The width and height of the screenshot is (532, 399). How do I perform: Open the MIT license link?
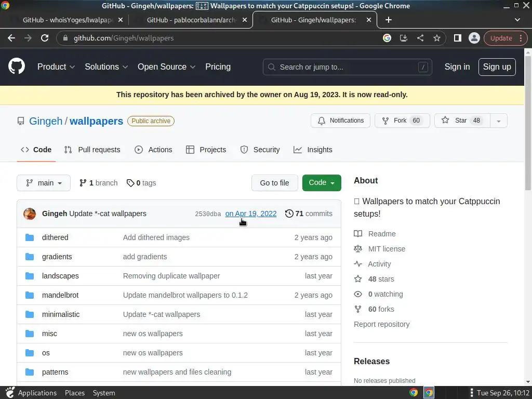click(x=380, y=249)
